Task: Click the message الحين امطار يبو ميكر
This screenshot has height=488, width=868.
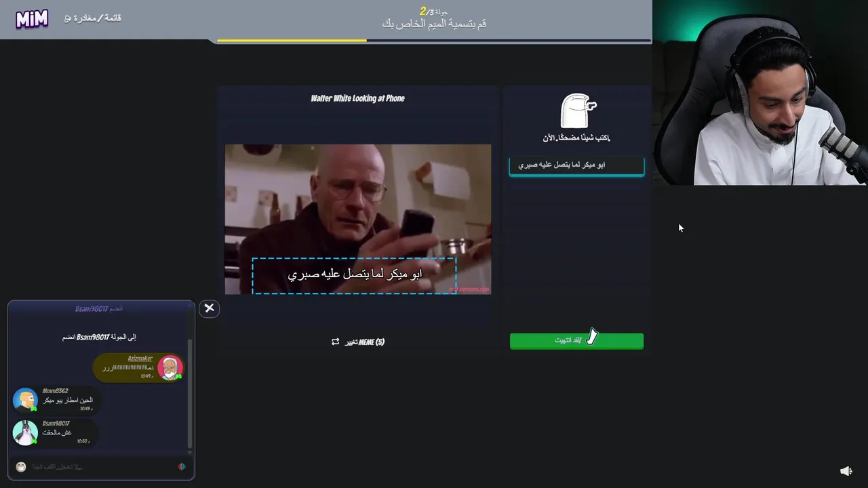Action: coord(68,400)
